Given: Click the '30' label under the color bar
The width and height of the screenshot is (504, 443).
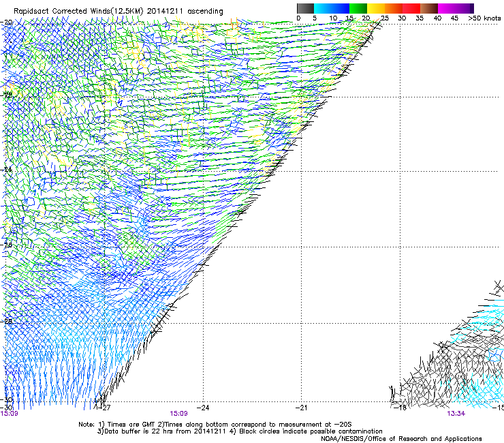Looking at the screenshot, I should [x=402, y=18].
